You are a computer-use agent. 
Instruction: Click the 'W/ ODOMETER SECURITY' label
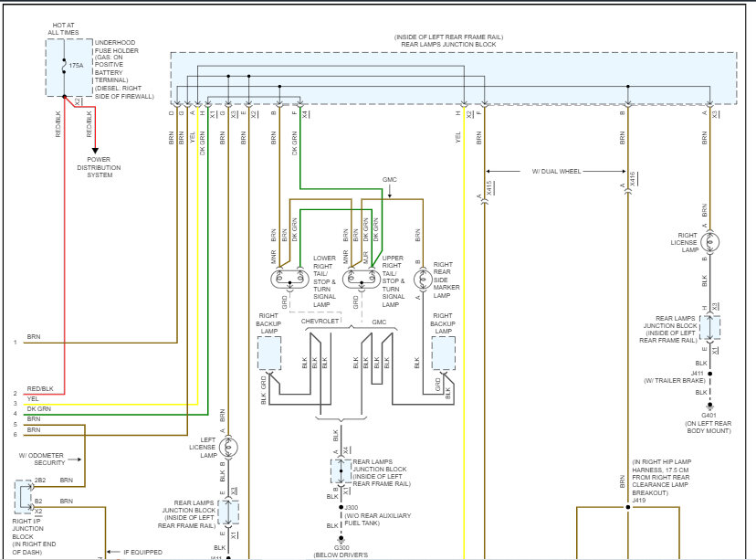(43, 459)
